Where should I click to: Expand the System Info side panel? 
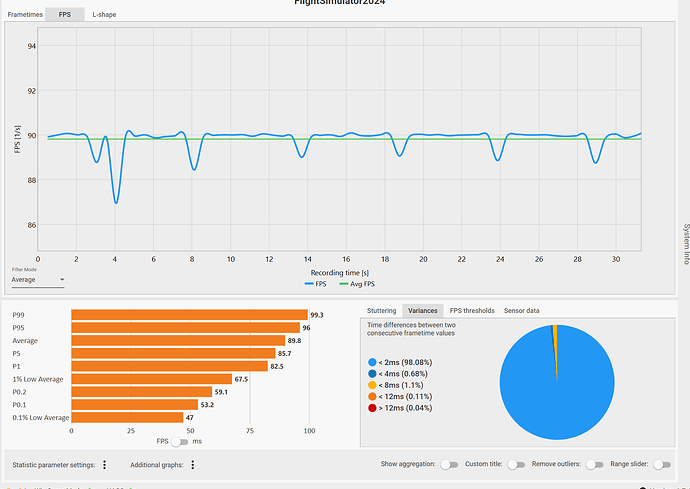click(x=686, y=244)
